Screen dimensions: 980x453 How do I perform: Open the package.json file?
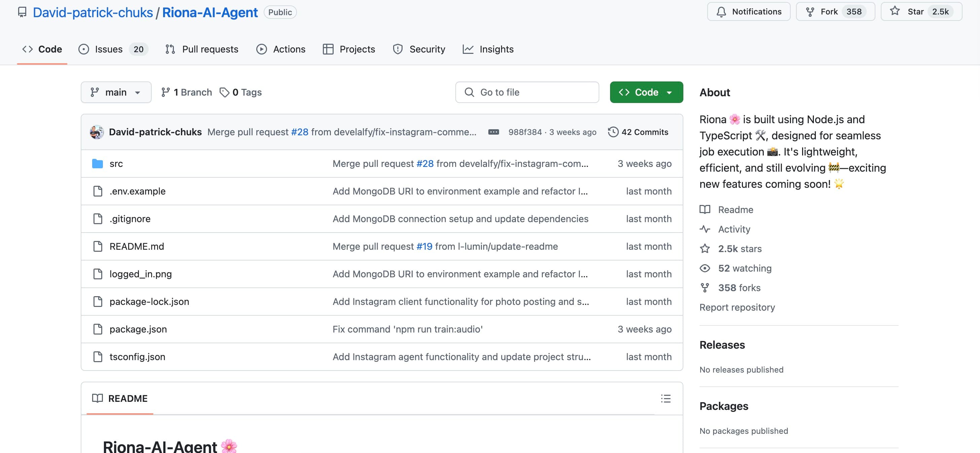point(138,329)
